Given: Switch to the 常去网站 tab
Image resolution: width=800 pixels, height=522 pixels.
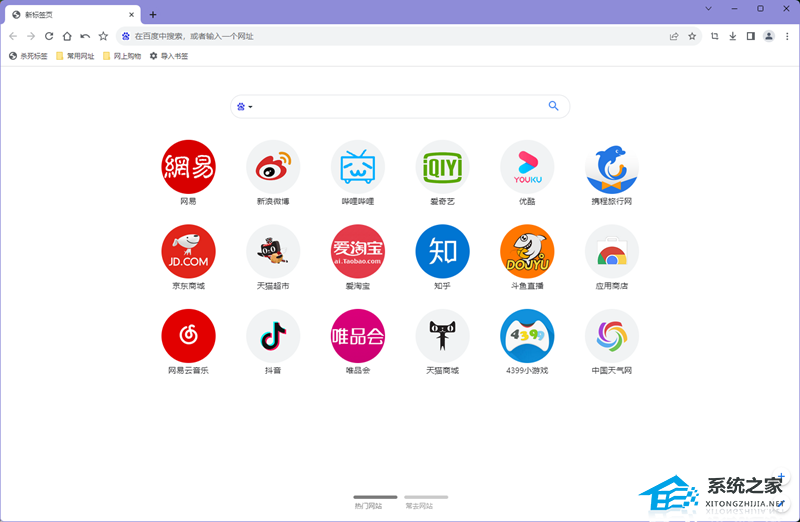Looking at the screenshot, I should pyautogui.click(x=426, y=502).
